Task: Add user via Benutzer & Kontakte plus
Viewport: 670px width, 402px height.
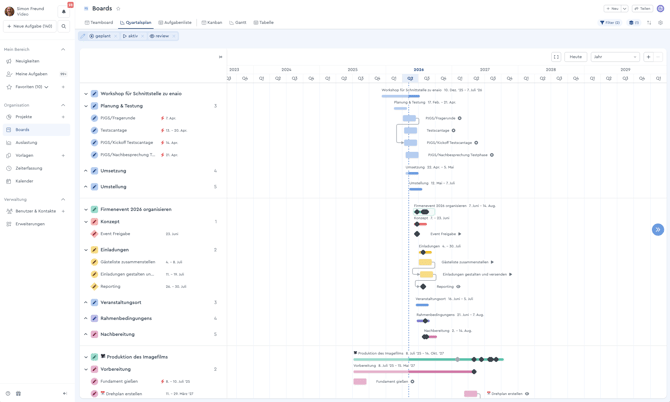Action: tap(63, 211)
